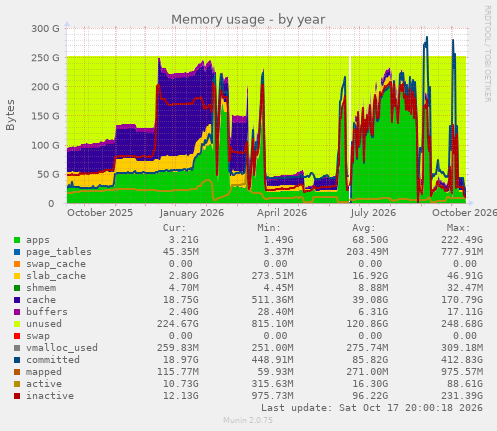Click mapped max value 975.57M
497x431 pixels.
click(462, 372)
